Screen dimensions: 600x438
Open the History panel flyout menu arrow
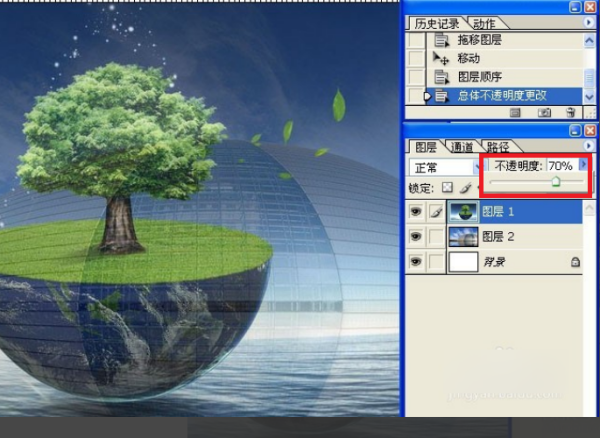tap(588, 23)
